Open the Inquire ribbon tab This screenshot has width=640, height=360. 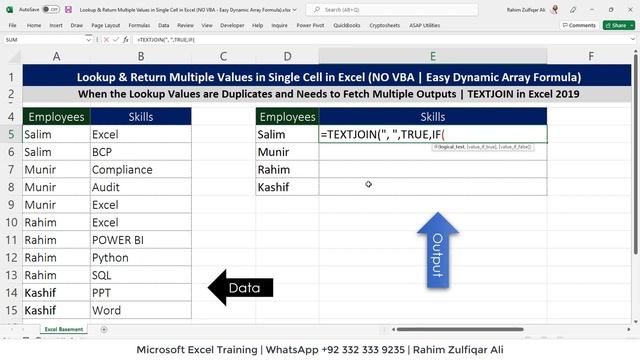pyautogui.click(x=280, y=25)
